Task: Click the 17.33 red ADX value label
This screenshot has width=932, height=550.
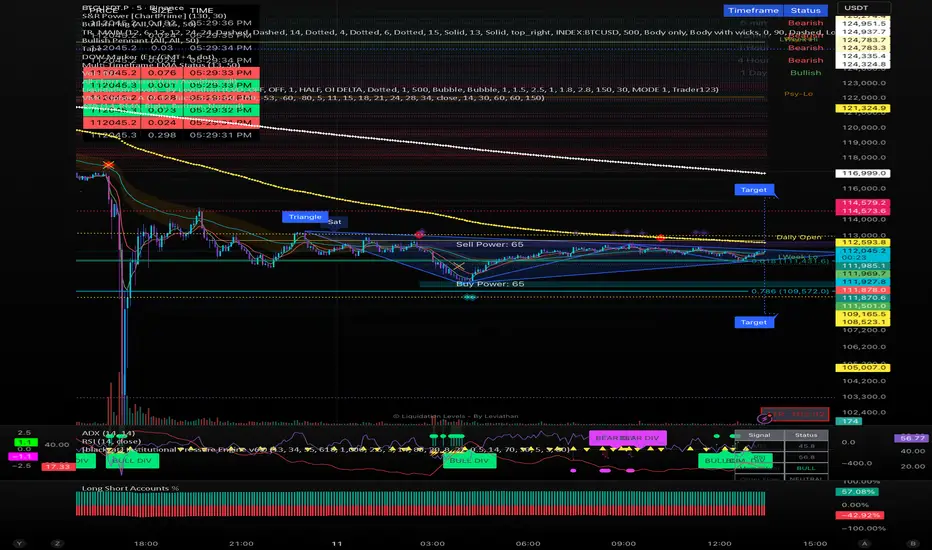Action: click(x=58, y=467)
